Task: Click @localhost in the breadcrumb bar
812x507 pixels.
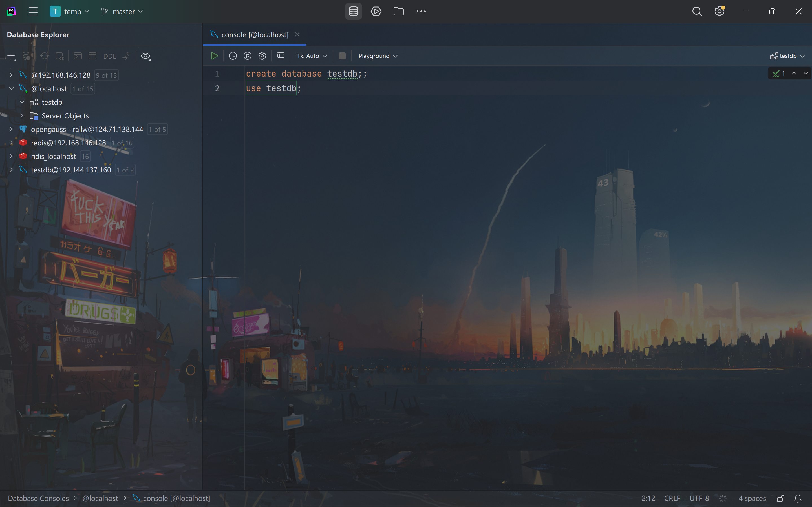Action: click(x=100, y=498)
